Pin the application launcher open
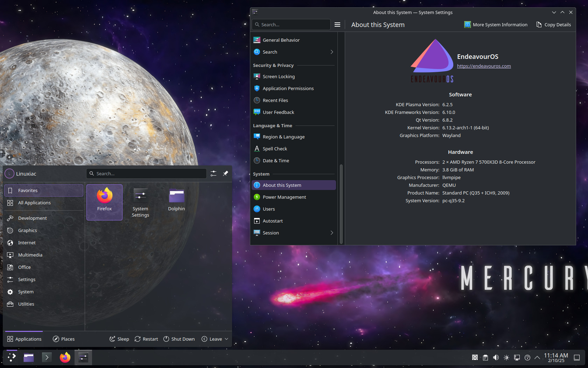588x368 pixels. click(x=225, y=173)
